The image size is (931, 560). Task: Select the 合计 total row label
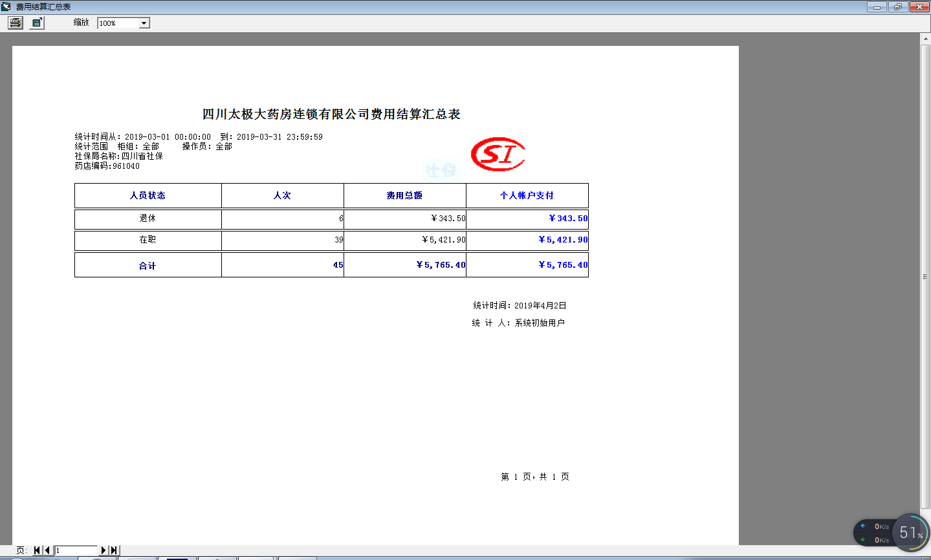click(x=148, y=265)
